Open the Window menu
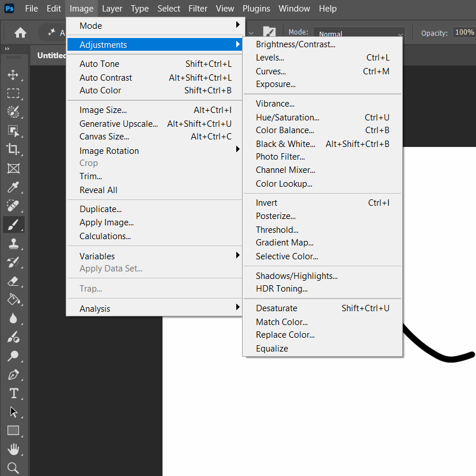Image resolution: width=476 pixels, height=476 pixels. pyautogui.click(x=294, y=9)
